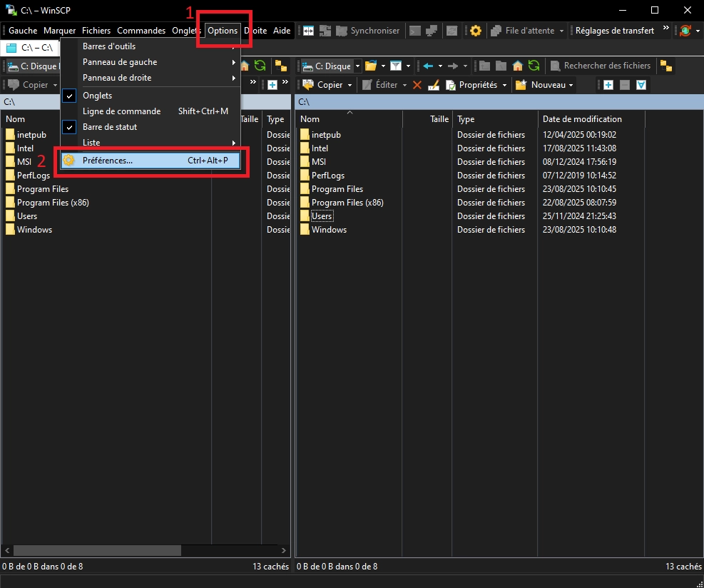
Task: Click the red X delete icon
Action: pyautogui.click(x=417, y=85)
